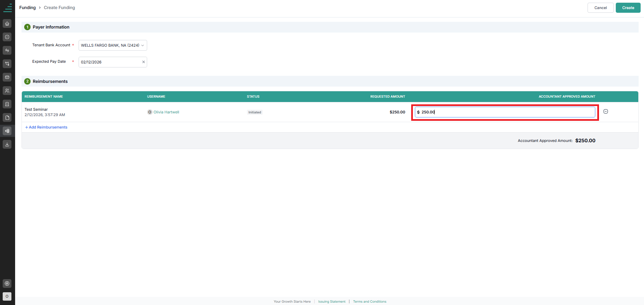Open Terms and Conditions link
Viewport: 644px width, 305px height.
370,302
